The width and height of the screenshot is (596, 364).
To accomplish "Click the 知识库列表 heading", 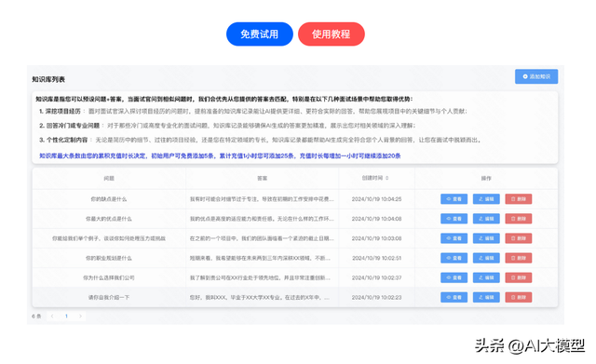I will [x=48, y=79].
